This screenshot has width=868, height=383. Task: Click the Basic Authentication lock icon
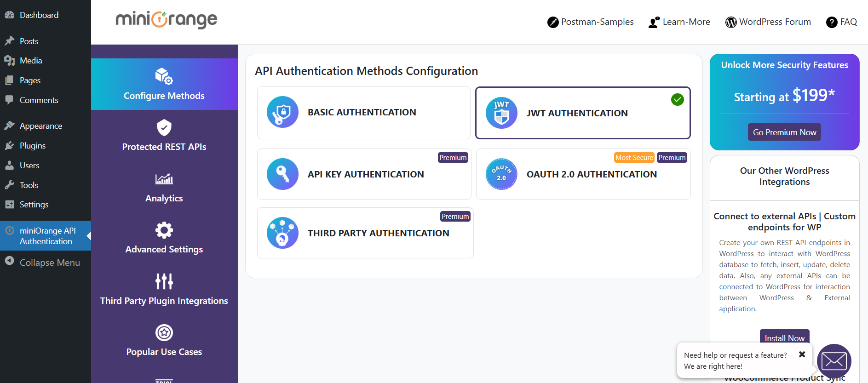(282, 112)
